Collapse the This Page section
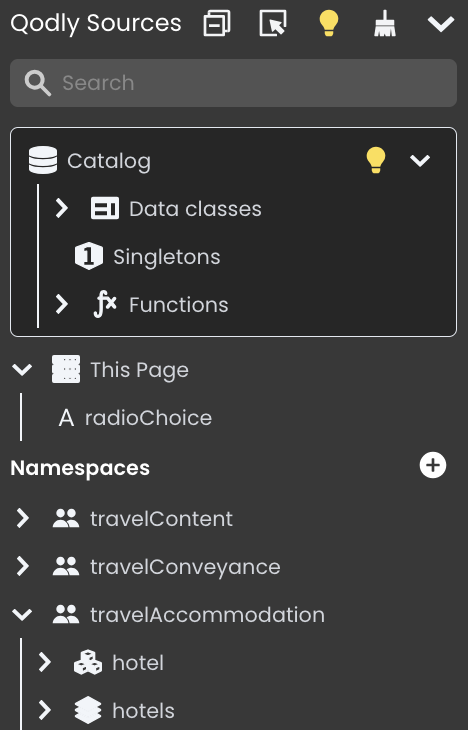468x730 pixels. click(22, 370)
